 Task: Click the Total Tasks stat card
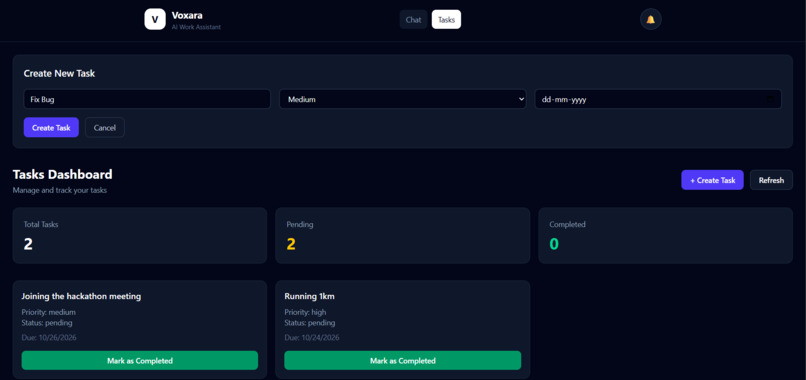(140, 236)
